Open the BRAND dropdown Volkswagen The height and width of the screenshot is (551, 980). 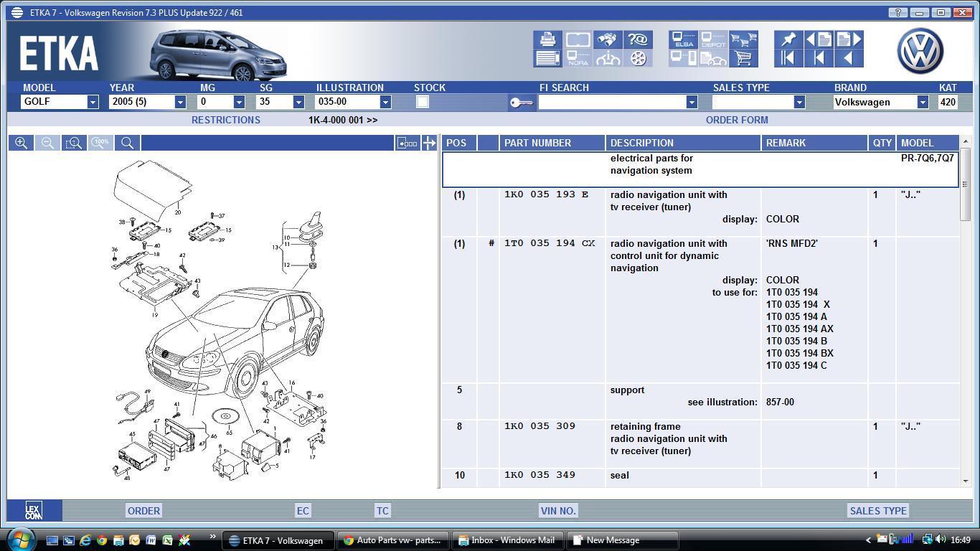[923, 102]
